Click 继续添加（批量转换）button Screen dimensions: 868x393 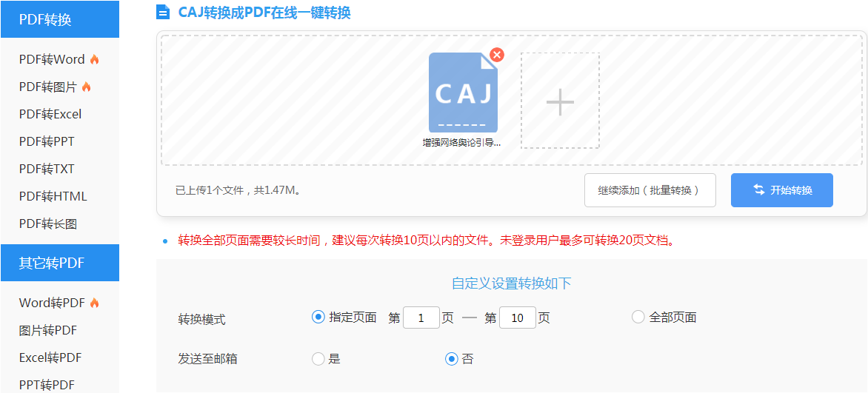(650, 190)
